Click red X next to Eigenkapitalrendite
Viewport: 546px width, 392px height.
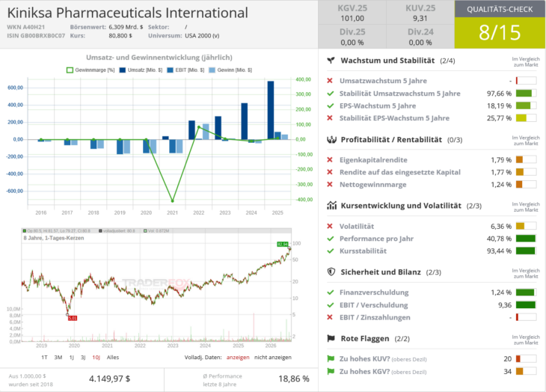pyautogui.click(x=330, y=160)
